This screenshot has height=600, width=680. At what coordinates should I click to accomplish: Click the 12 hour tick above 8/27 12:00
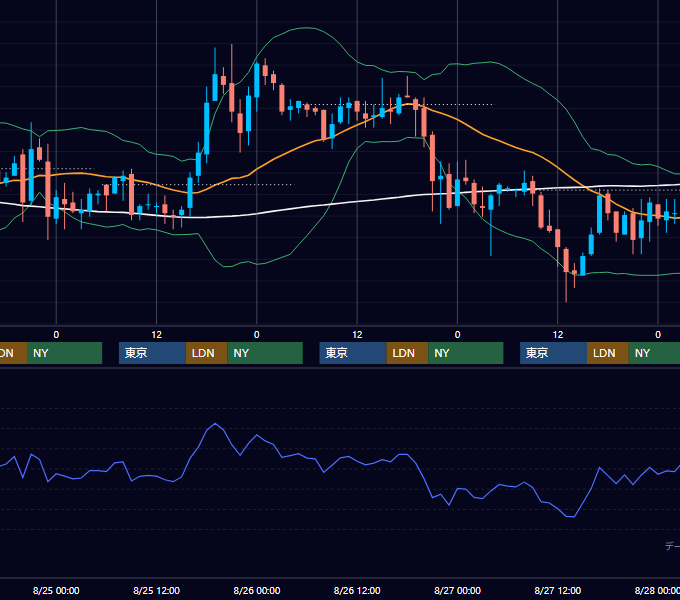tap(558, 335)
